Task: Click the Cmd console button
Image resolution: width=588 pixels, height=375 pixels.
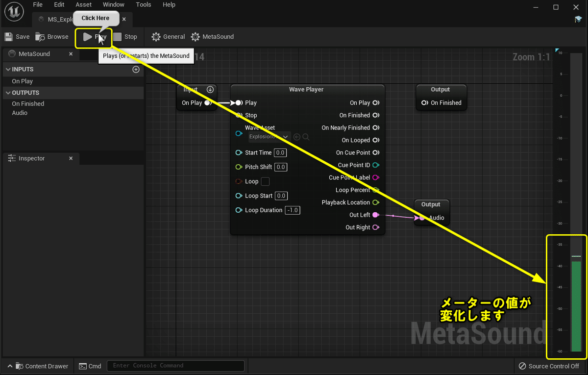Action: 90,366
